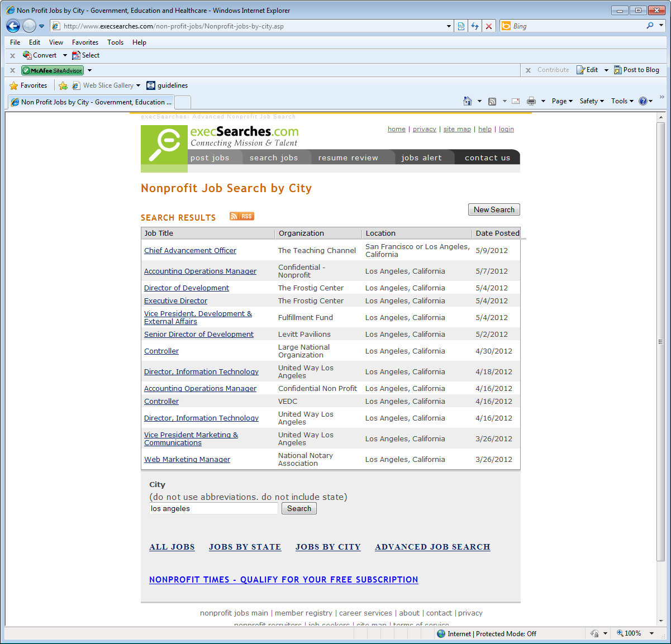The height and width of the screenshot is (644, 671).
Task: Open the Page command dropdown
Action: point(562,101)
